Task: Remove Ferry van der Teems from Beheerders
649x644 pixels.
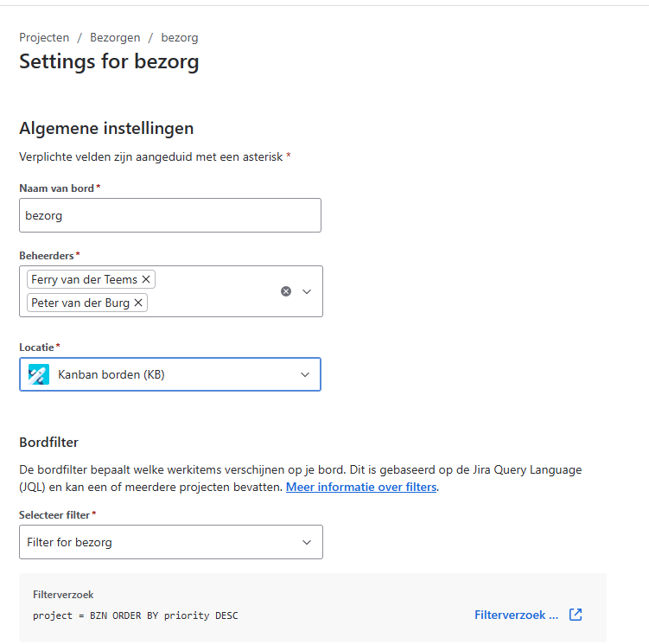Action: point(146,279)
